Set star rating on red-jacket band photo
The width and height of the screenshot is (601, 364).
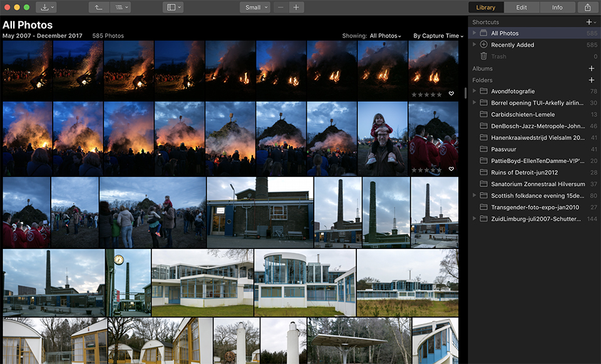pos(426,169)
